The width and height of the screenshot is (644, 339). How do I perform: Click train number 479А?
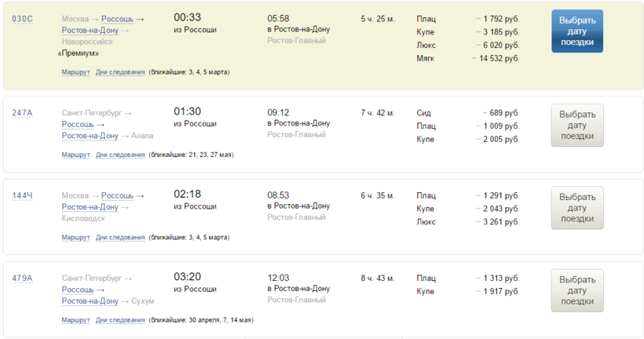[x=22, y=278]
